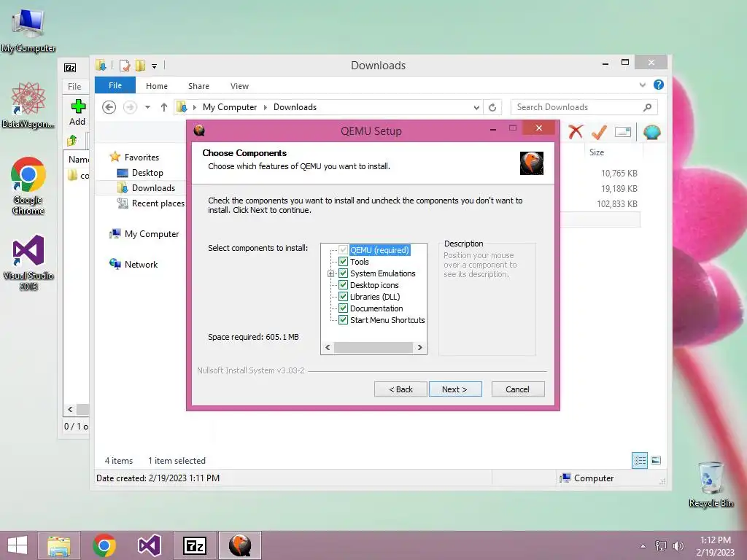Open Chrome from taskbar
The image size is (747, 560).
[x=104, y=545]
